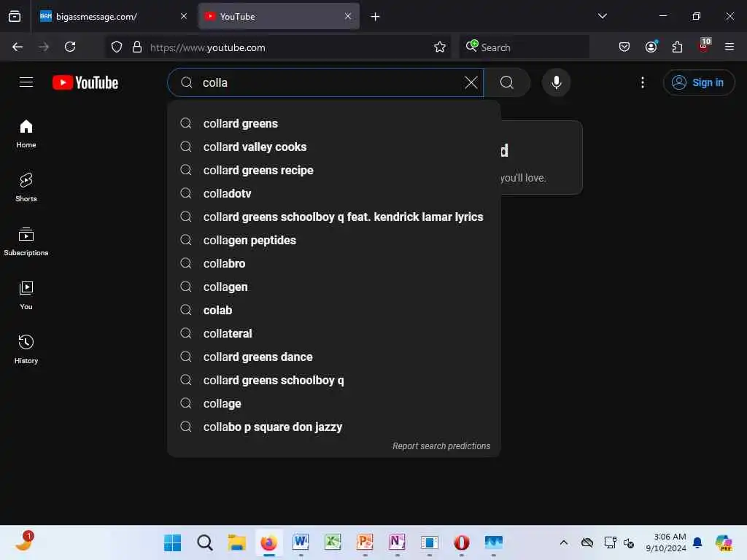This screenshot has width=747, height=560.
Task: Open Excel from the taskbar
Action: click(333, 542)
